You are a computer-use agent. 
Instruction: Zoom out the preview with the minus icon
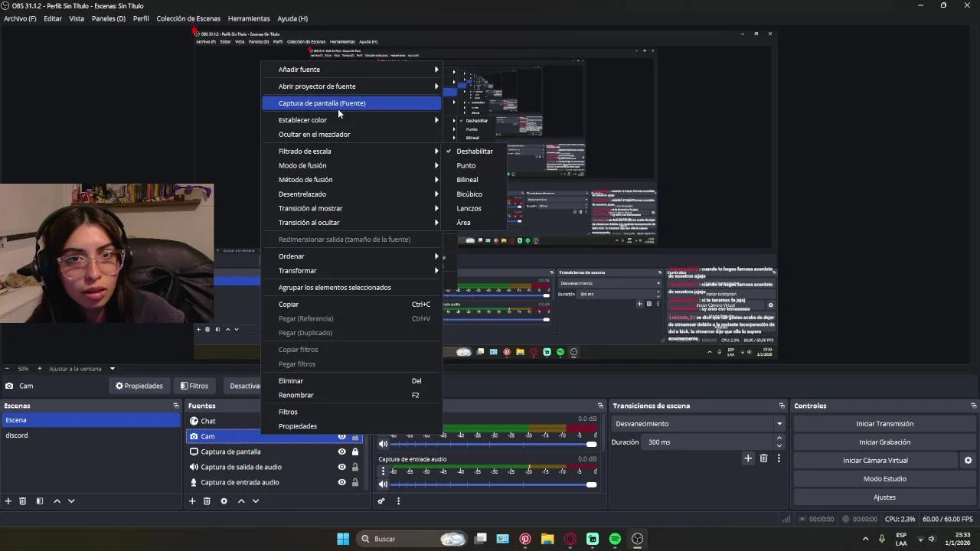7,369
